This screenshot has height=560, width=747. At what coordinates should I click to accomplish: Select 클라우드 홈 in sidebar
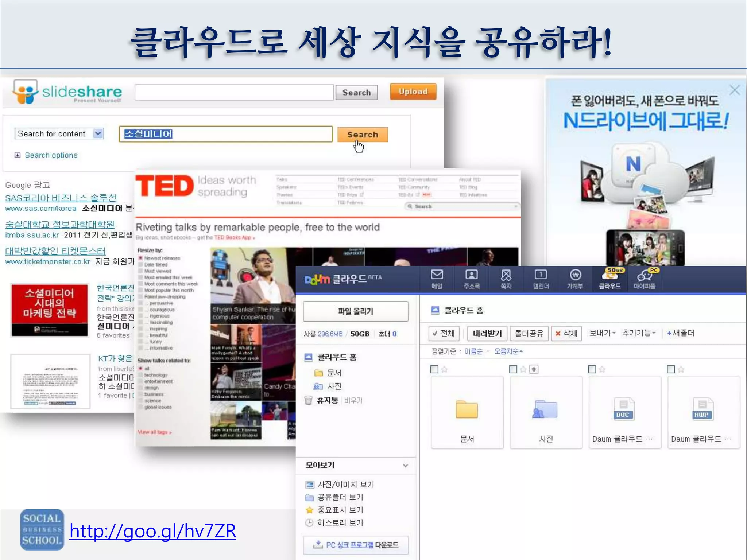336,357
